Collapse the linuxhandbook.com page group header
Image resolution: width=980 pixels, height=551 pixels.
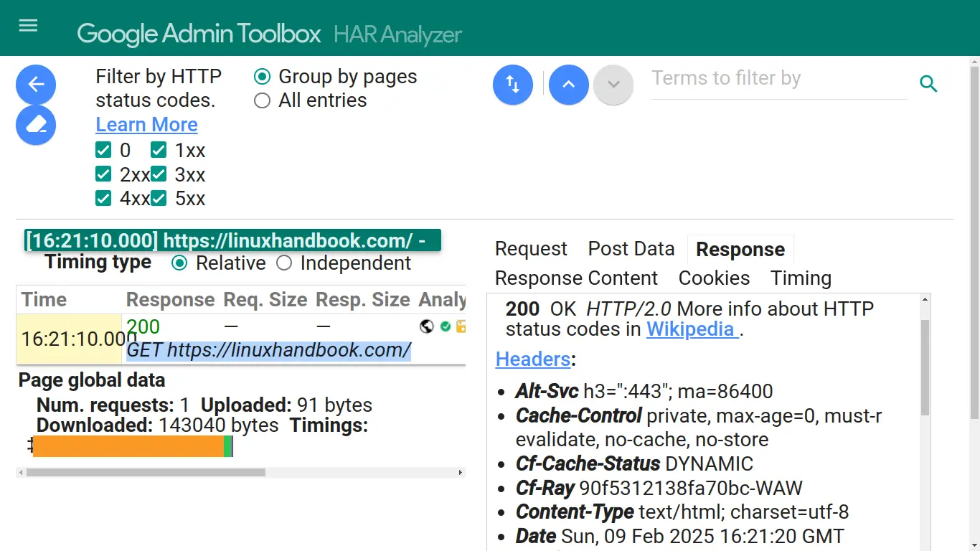232,240
